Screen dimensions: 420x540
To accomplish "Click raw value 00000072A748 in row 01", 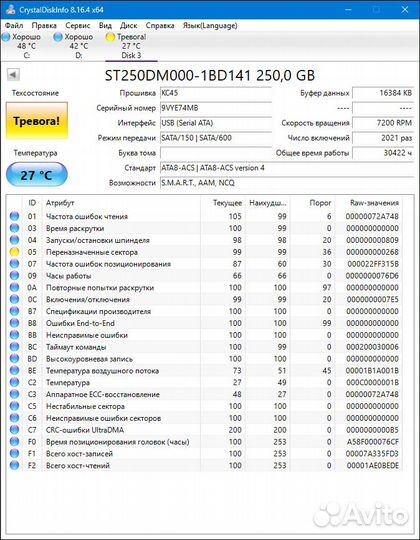I will tap(372, 216).
